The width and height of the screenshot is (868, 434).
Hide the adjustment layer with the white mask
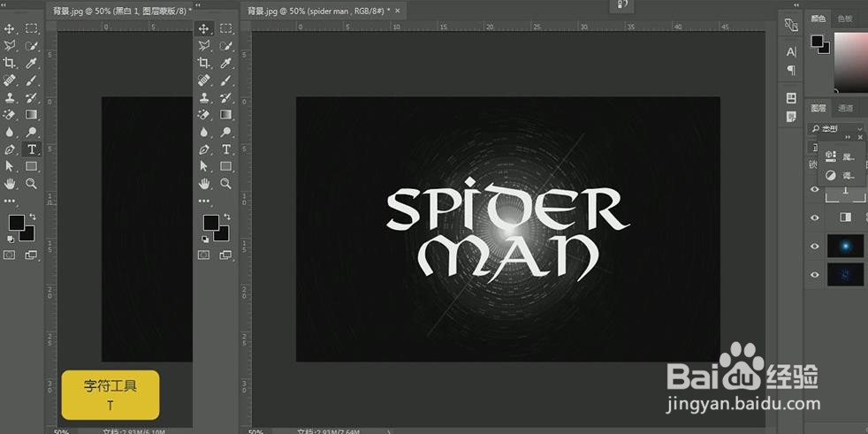[x=814, y=217]
